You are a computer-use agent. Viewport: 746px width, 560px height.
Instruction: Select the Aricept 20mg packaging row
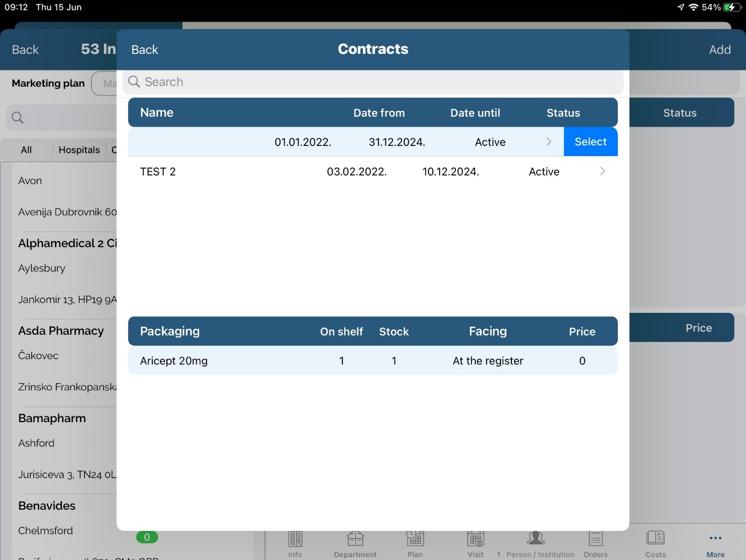(372, 361)
